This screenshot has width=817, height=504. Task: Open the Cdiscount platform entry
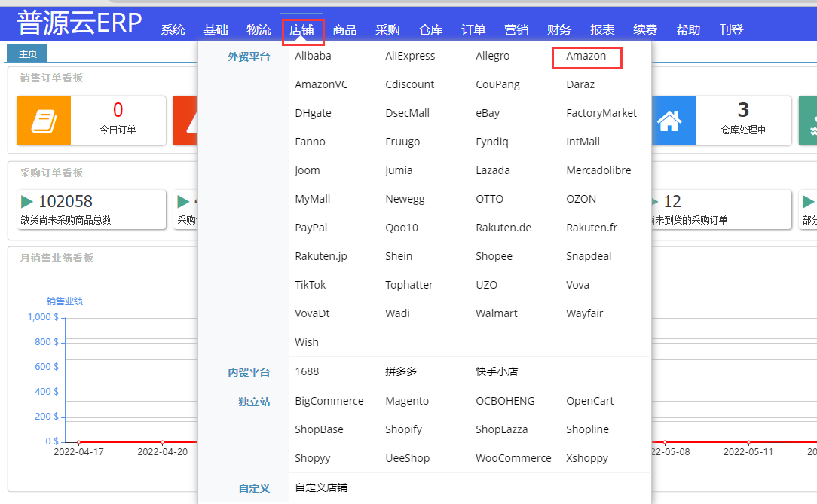[410, 85]
